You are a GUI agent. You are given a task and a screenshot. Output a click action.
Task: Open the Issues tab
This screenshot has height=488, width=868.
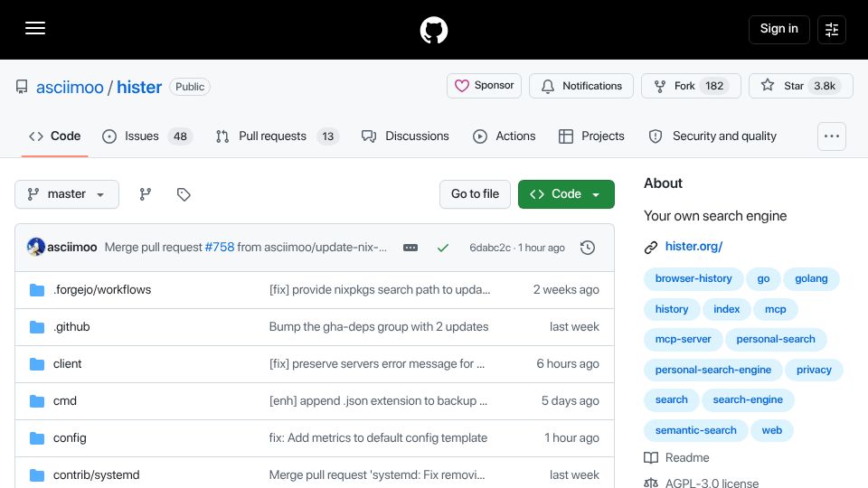click(x=147, y=136)
